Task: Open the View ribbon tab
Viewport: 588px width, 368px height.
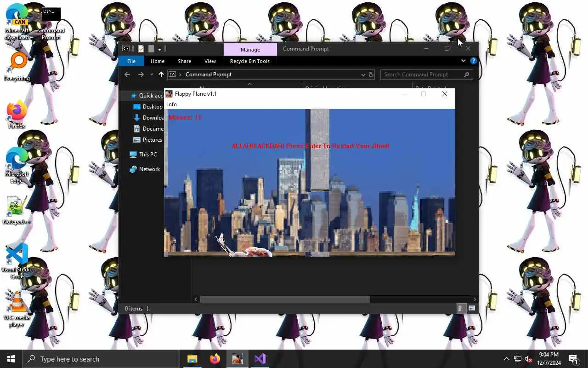Action: click(210, 61)
